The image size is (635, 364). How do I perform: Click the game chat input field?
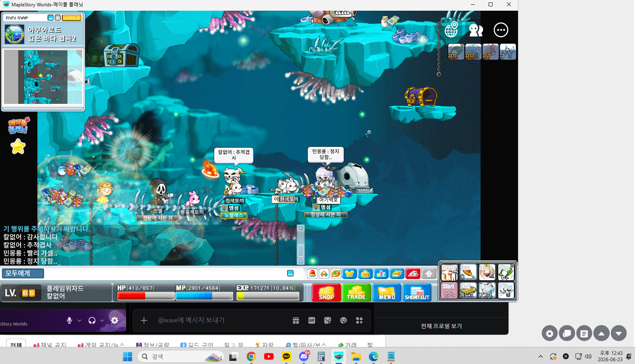pyautogui.click(x=165, y=273)
